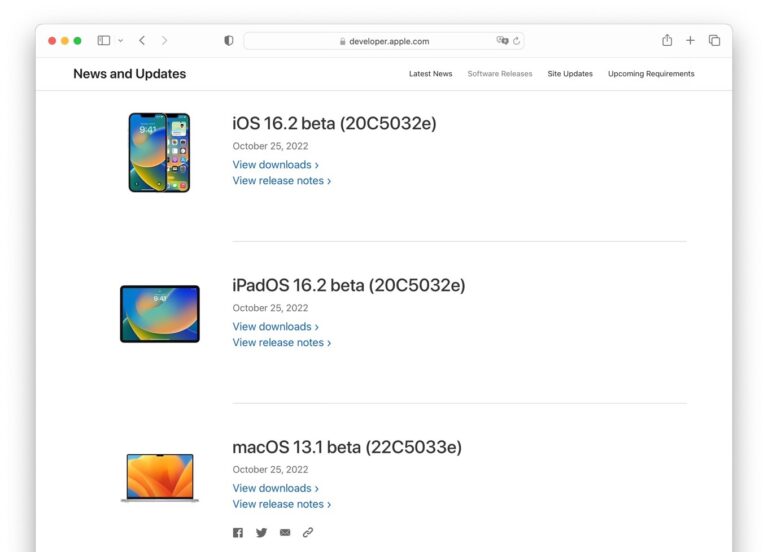The width and height of the screenshot is (768, 552).
Task: Copy link for macOS 13.1 beta post
Action: (x=308, y=533)
